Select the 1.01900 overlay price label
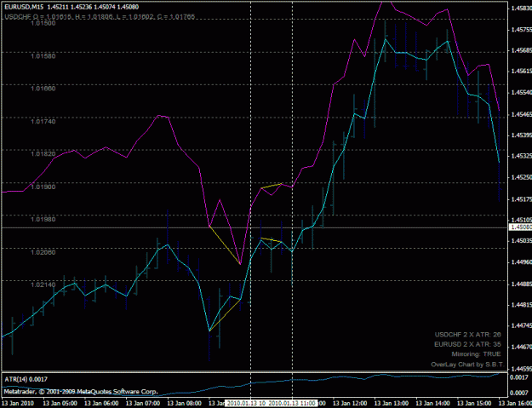 [43, 187]
